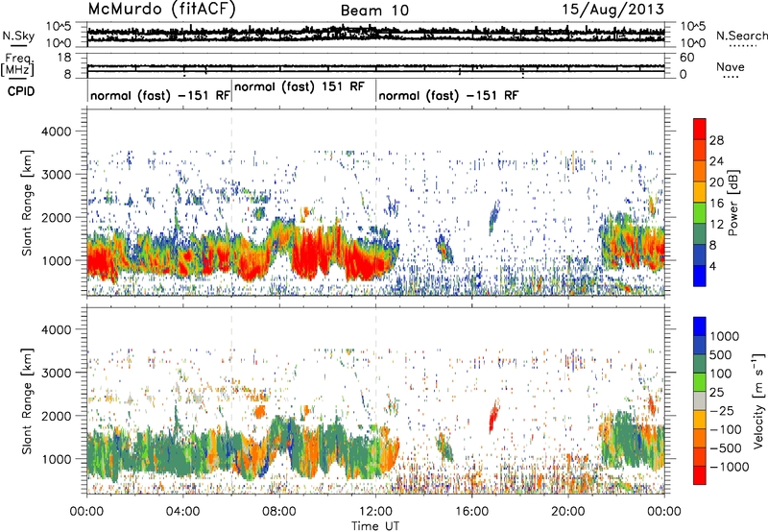Viewport: 768px width, 532px height.
Task: Click the 'Freq. [MHz]' axis label
Action: [x=17, y=64]
